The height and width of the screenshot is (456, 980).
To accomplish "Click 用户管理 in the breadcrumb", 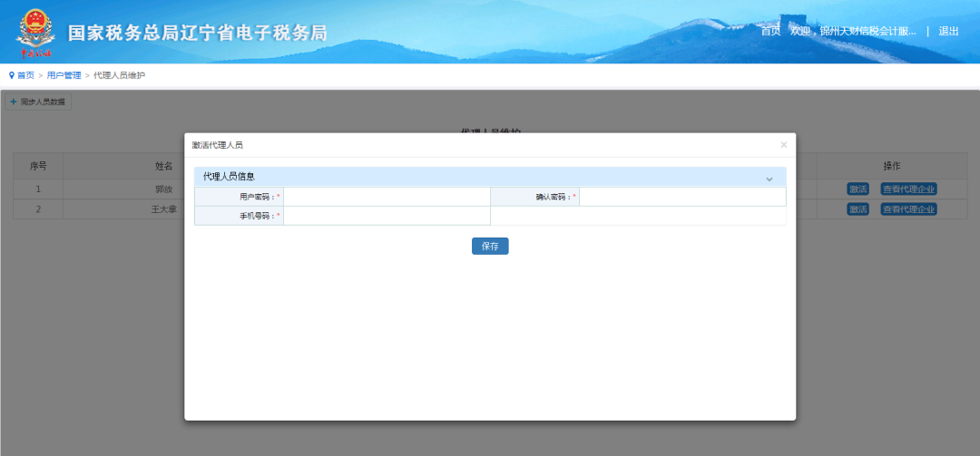I will (x=64, y=75).
